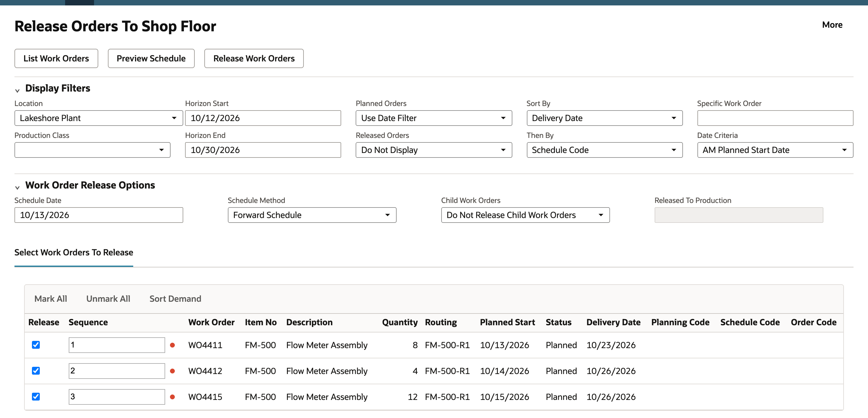The image size is (868, 418).
Task: Click the Preview Schedule button
Action: pos(151,58)
